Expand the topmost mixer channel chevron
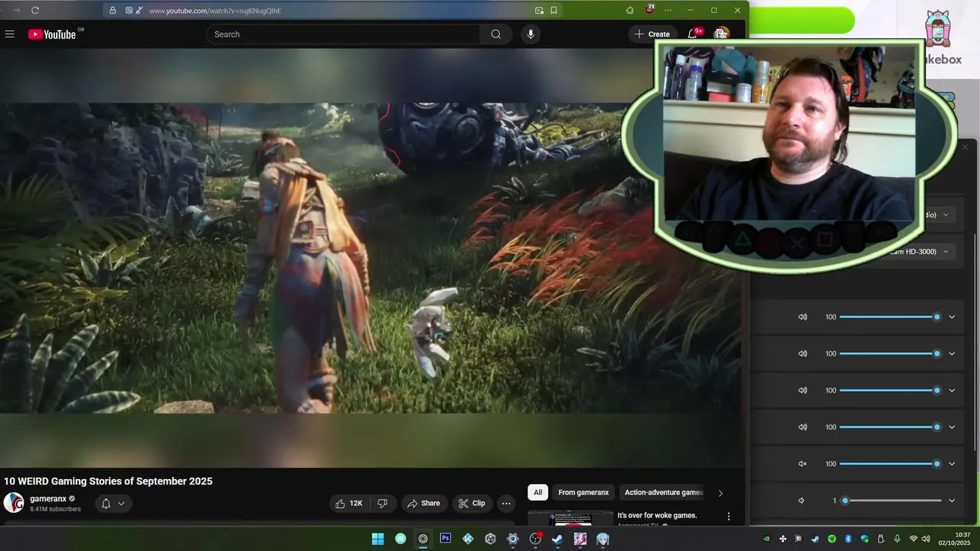Screen dimensions: 980x551 click(952, 317)
